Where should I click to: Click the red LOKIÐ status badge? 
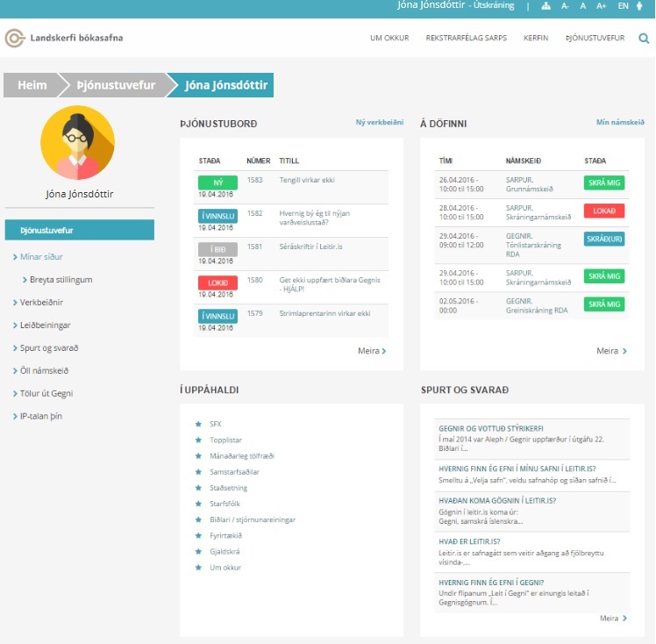[217, 283]
